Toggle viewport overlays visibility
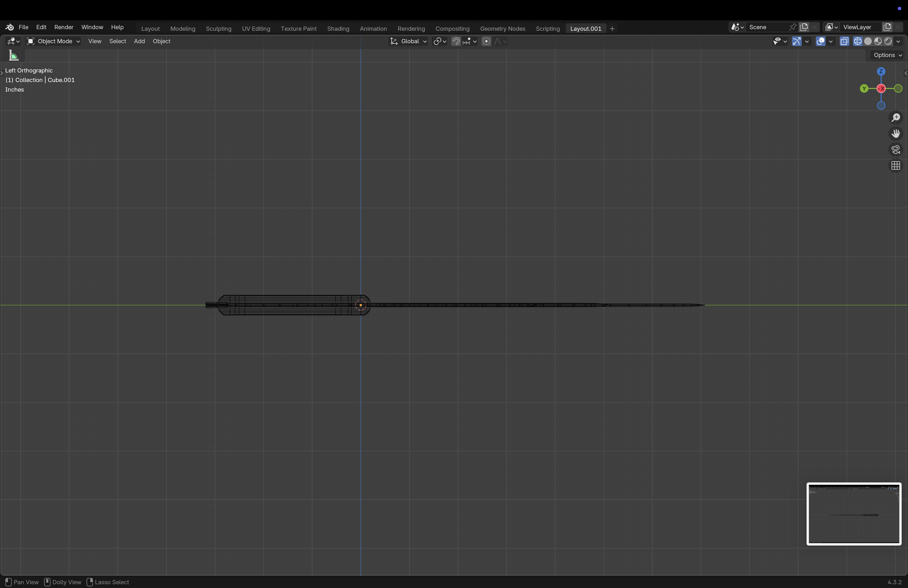This screenshot has height=588, width=908. pos(820,41)
